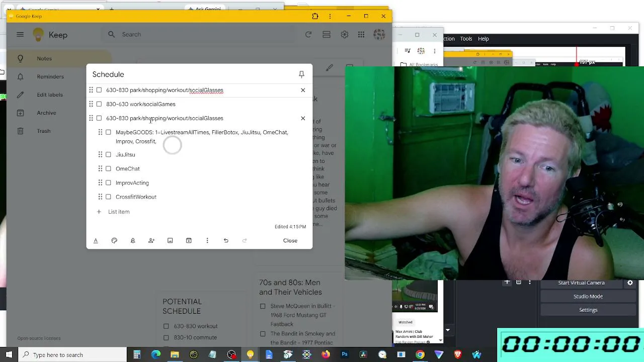Open the Keep window's three-dot app menu
The height and width of the screenshot is (362, 644).
[330, 16]
